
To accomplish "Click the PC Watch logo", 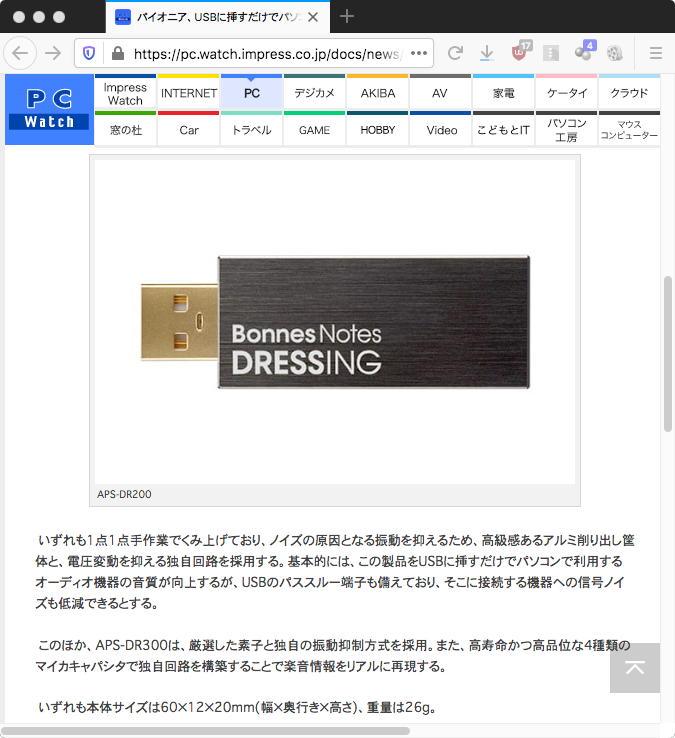I will tap(49, 109).
